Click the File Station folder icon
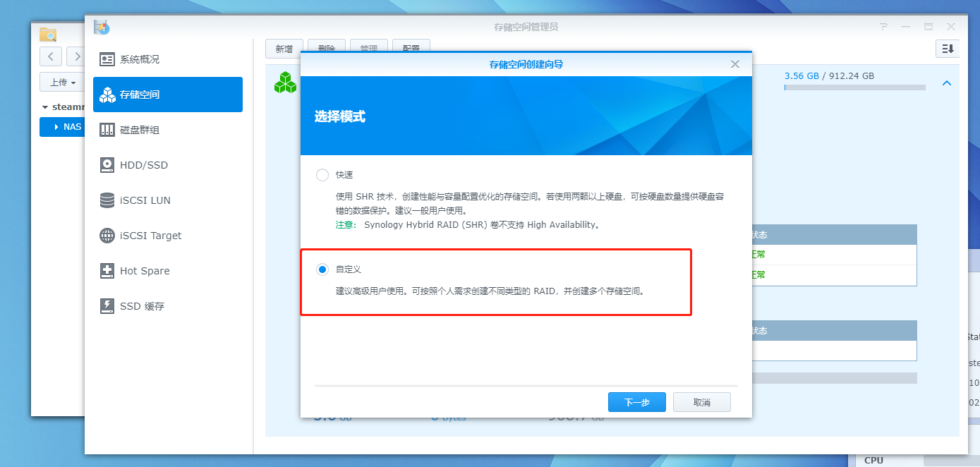Viewport: 980px width, 467px height. pos(48,35)
